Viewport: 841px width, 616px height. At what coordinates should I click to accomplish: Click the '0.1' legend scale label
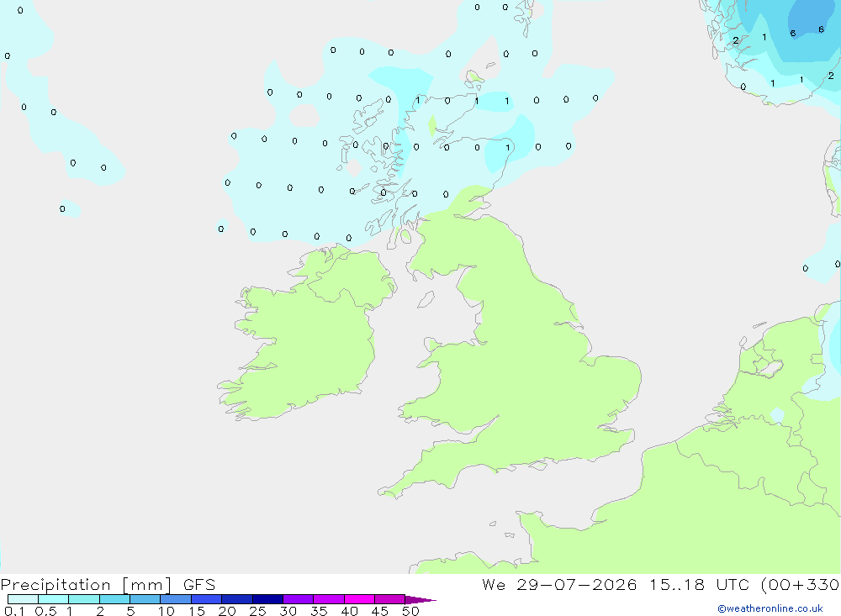pos(14,611)
